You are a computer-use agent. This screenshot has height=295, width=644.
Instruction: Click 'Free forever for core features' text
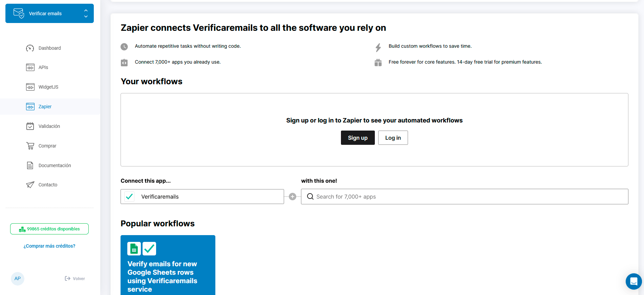click(x=465, y=62)
